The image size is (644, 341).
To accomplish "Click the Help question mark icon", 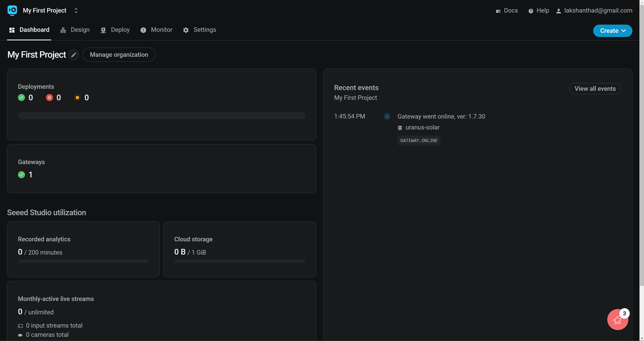I will pos(531,11).
